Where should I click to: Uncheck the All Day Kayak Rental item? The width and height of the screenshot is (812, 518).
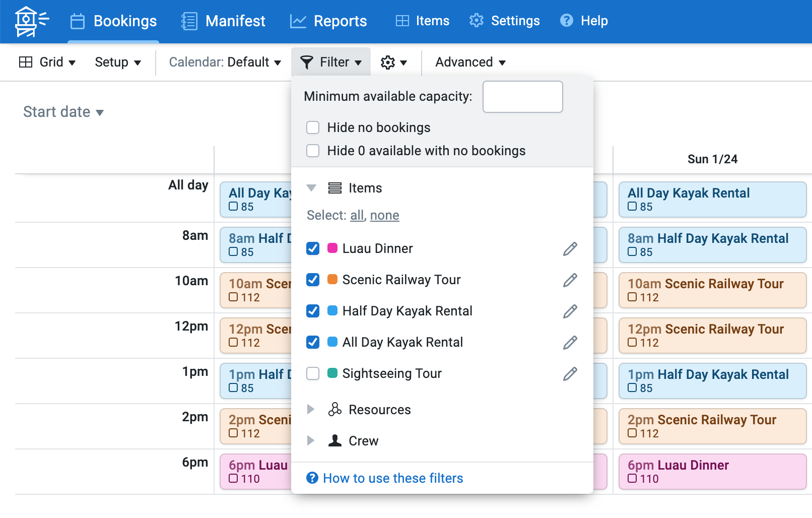click(313, 342)
